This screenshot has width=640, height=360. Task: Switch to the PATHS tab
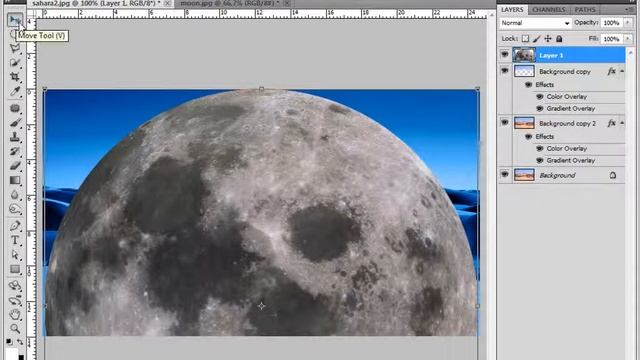coord(585,9)
